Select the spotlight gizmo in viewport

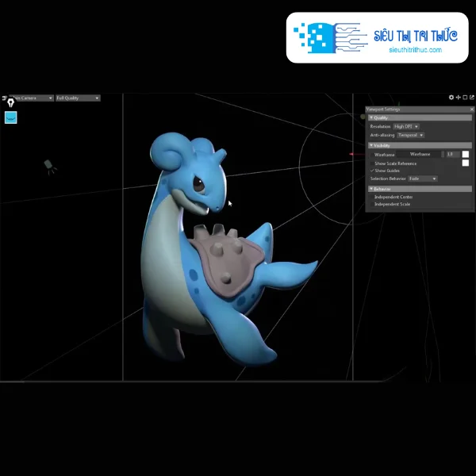[x=51, y=167]
